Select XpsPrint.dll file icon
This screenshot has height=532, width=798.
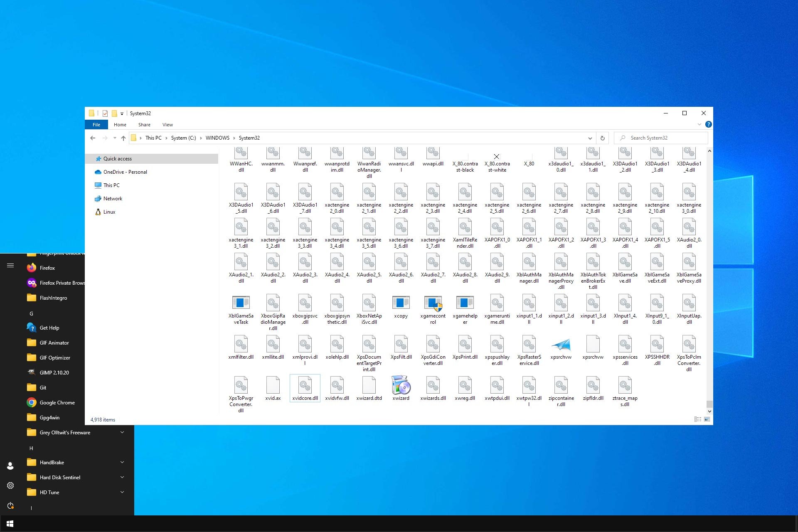(465, 344)
